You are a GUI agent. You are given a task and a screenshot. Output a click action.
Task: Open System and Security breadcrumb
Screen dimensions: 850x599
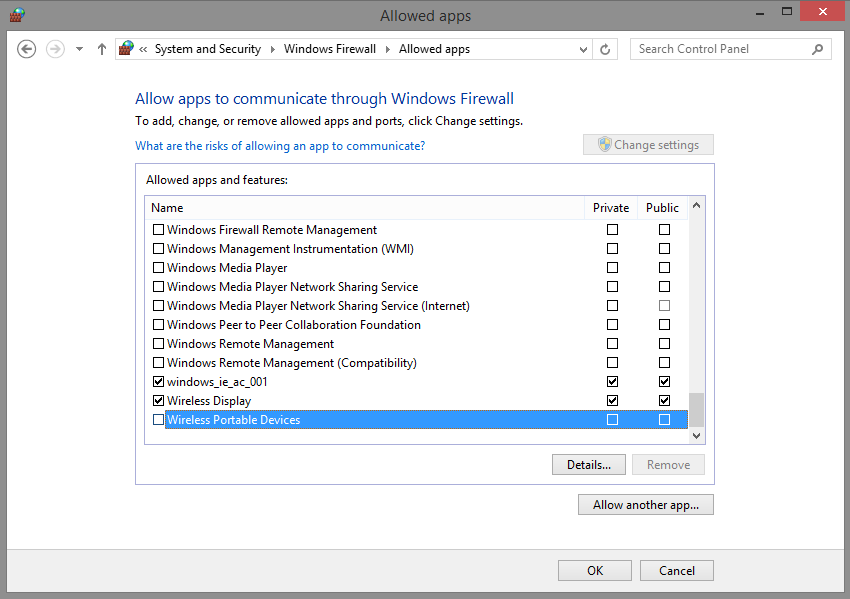tap(208, 49)
